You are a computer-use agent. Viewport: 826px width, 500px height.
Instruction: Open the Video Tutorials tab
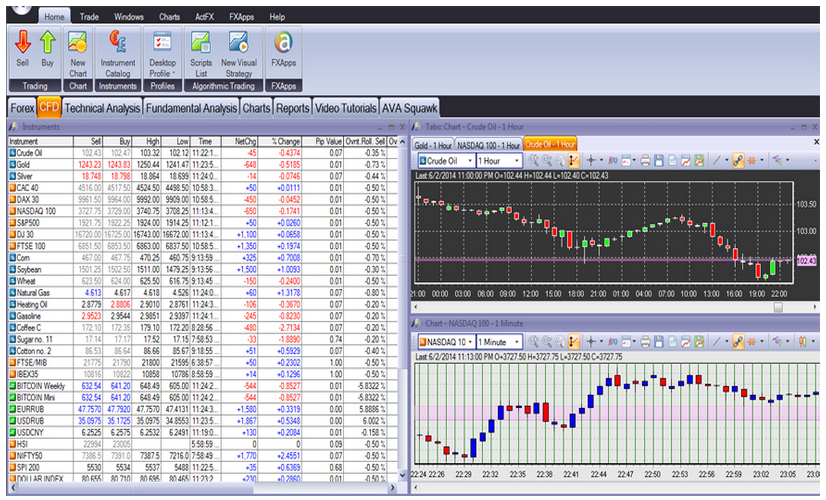pyautogui.click(x=346, y=108)
